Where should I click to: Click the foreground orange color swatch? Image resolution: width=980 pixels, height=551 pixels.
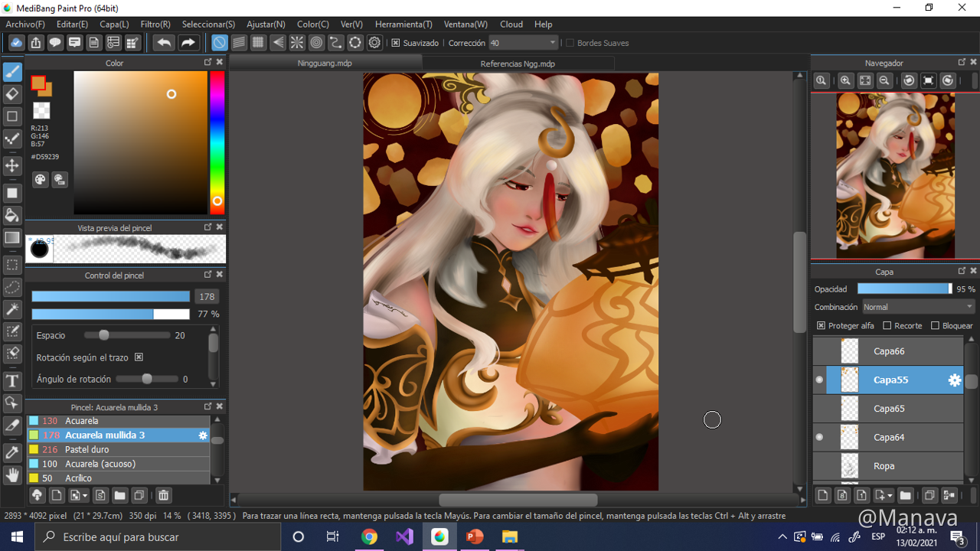[x=38, y=83]
